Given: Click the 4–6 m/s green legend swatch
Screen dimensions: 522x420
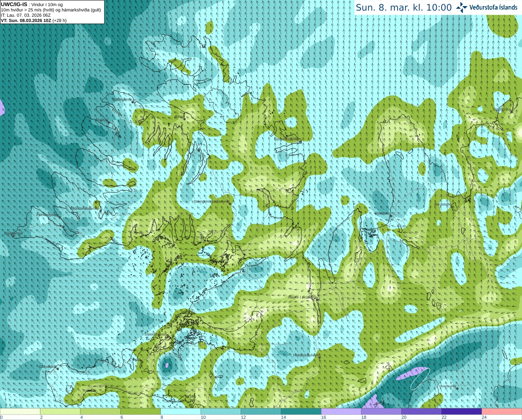Looking at the screenshot, I should (x=100, y=411).
